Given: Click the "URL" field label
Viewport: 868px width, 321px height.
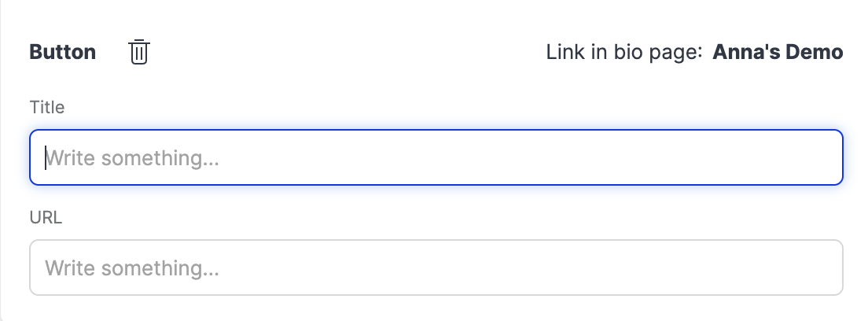Looking at the screenshot, I should (x=46, y=217).
